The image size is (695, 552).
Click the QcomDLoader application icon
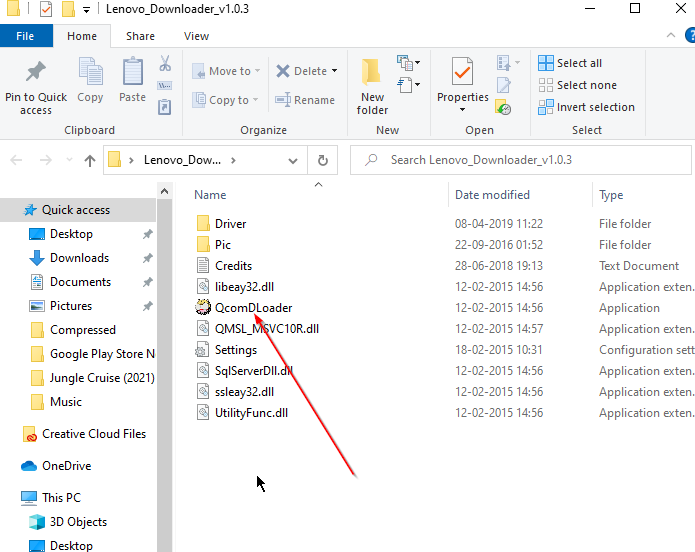pos(203,307)
